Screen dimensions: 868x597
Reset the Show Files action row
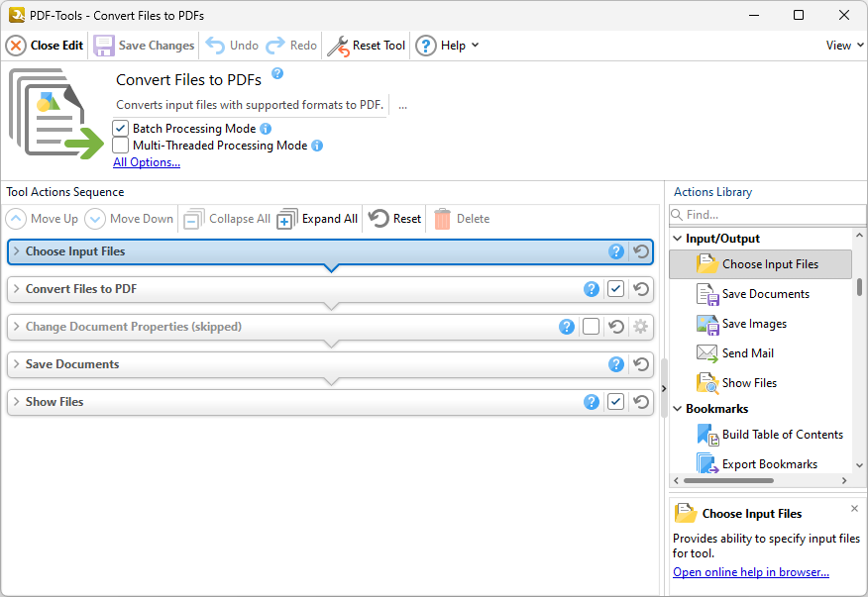click(x=641, y=402)
